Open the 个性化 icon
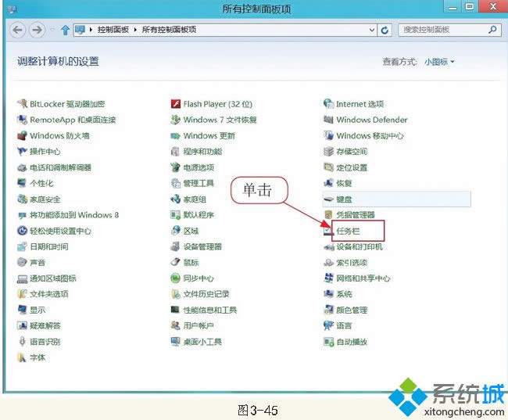The width and height of the screenshot is (508, 420). (22, 183)
